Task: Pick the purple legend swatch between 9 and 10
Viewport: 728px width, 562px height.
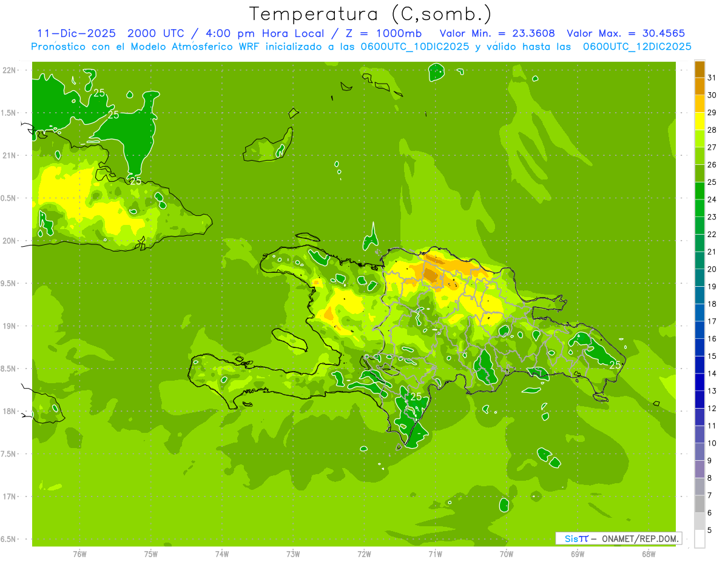Action: [699, 452]
